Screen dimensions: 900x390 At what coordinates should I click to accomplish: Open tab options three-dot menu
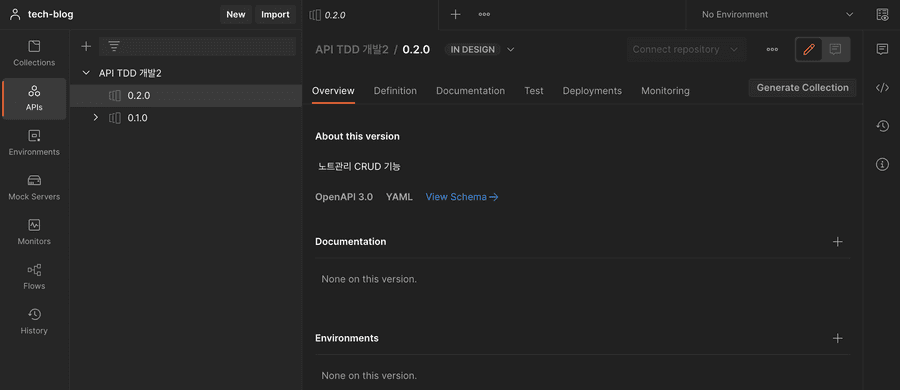(484, 14)
